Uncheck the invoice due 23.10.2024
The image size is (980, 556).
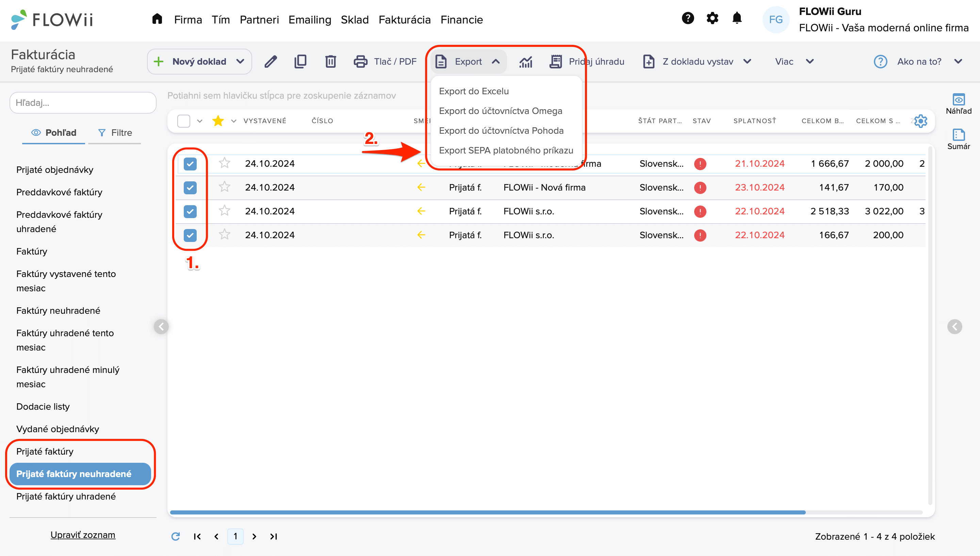coord(190,187)
